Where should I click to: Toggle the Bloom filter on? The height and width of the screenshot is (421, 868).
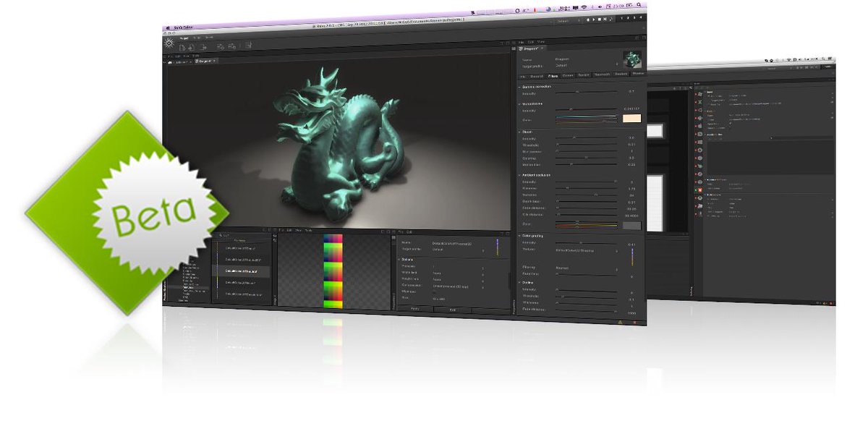(x=519, y=132)
